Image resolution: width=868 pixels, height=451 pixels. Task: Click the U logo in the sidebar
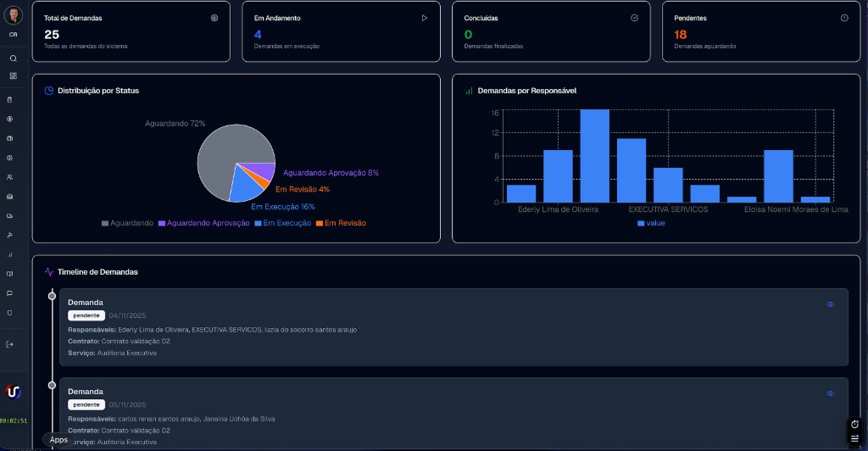click(x=14, y=392)
